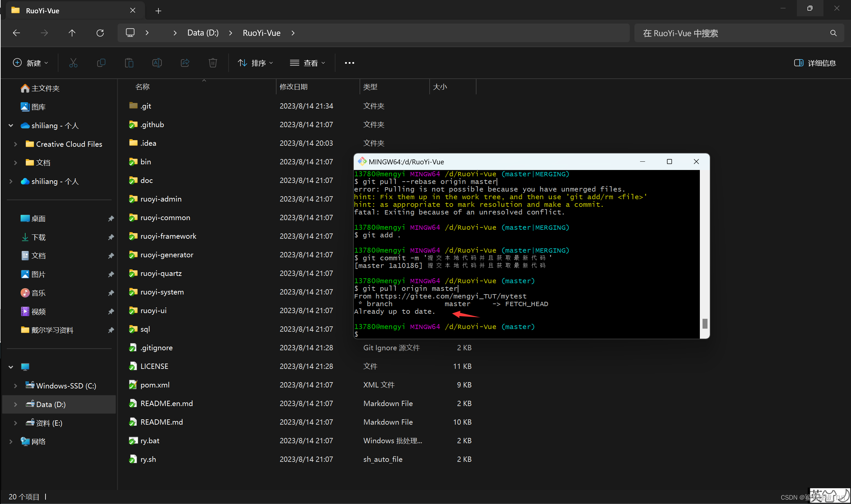Click the .git folder icon
The width and height of the screenshot is (851, 504).
click(x=133, y=106)
